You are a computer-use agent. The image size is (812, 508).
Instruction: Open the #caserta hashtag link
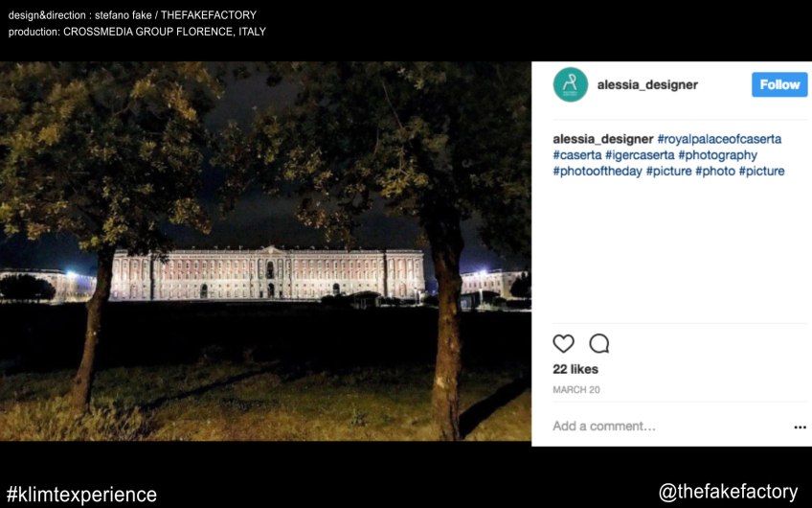577,155
